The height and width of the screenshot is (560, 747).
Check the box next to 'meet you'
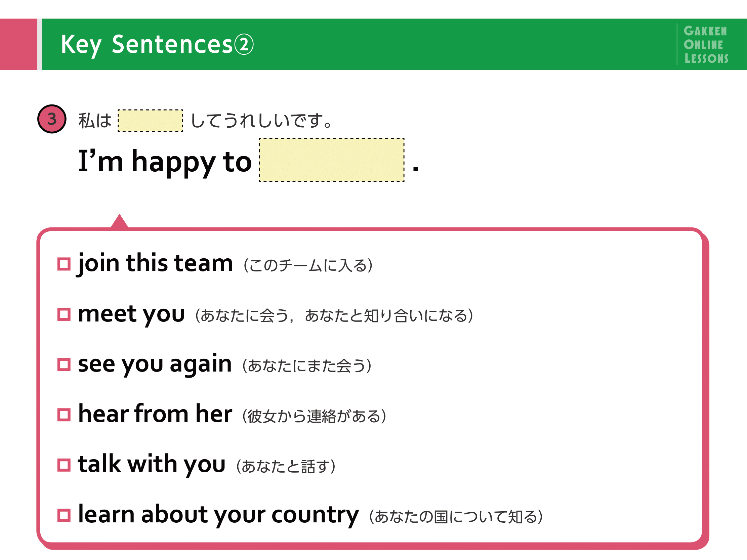tap(64, 314)
